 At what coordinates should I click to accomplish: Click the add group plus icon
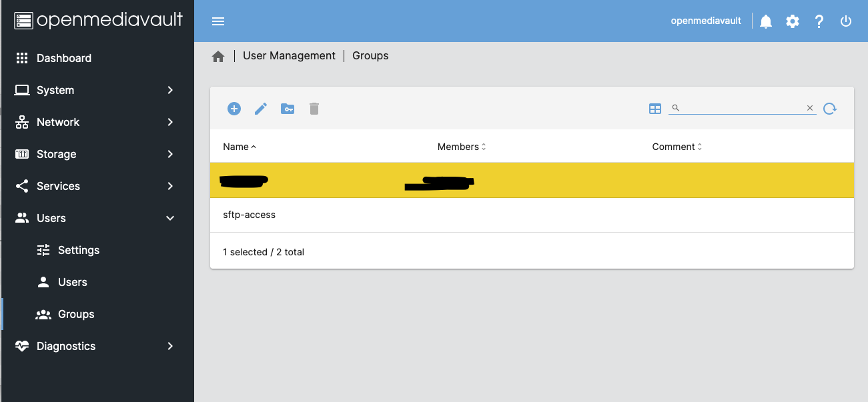click(234, 109)
